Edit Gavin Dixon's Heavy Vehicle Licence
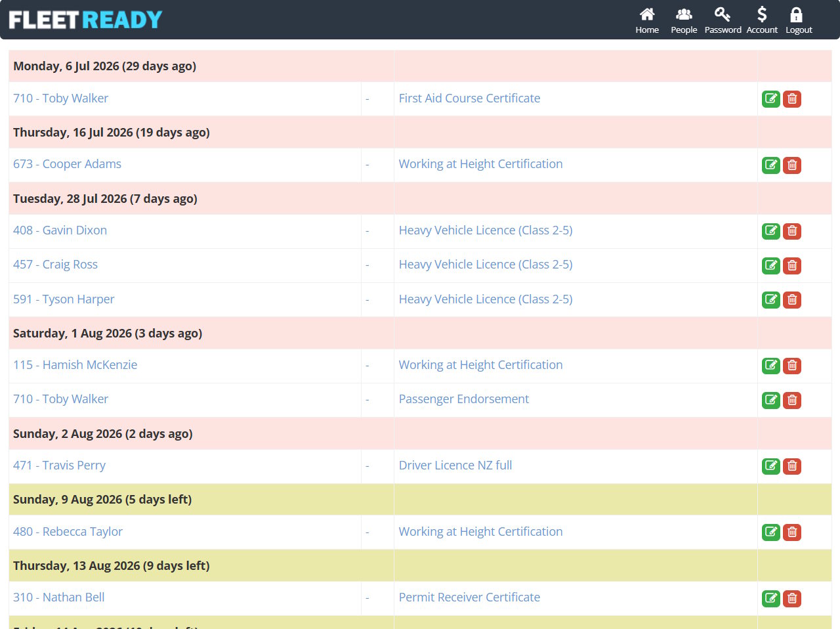The image size is (840, 629). [771, 231]
